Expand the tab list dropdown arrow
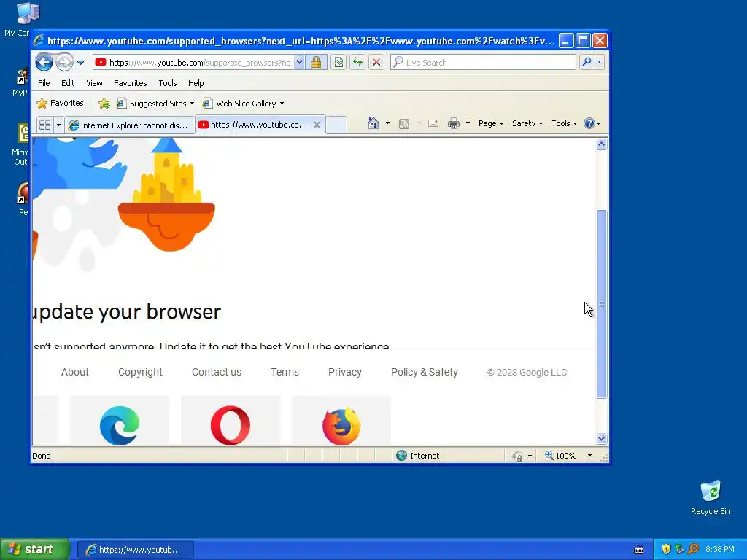 (58, 125)
